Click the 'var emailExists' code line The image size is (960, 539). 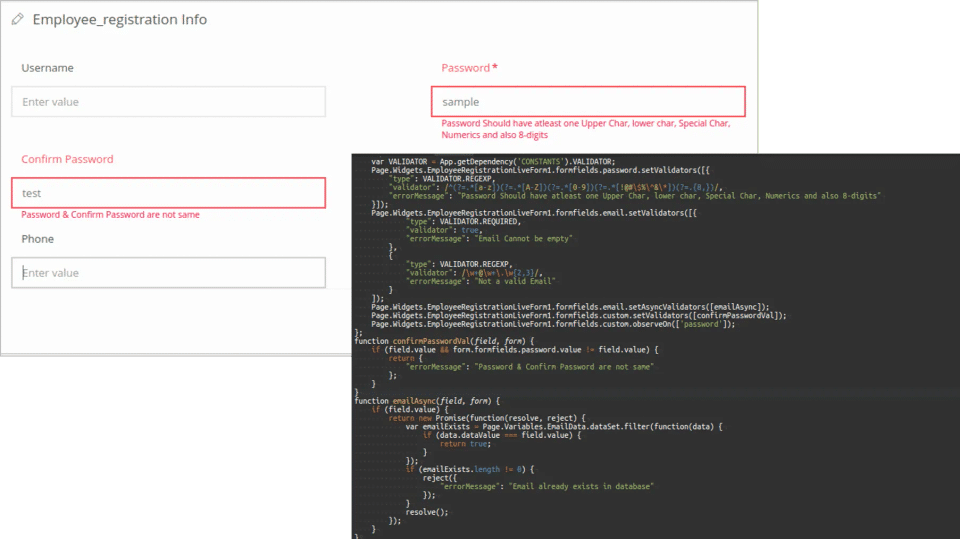564,427
